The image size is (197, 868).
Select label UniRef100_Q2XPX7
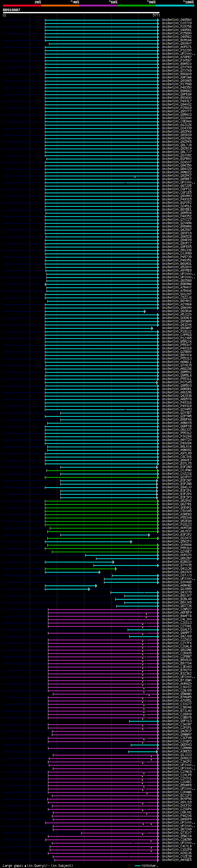tap(177, 477)
